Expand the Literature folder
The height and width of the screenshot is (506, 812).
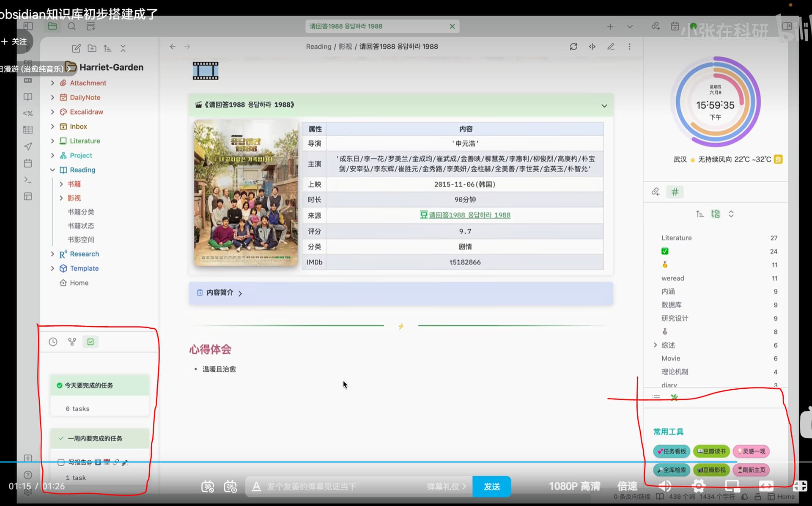[x=52, y=141]
